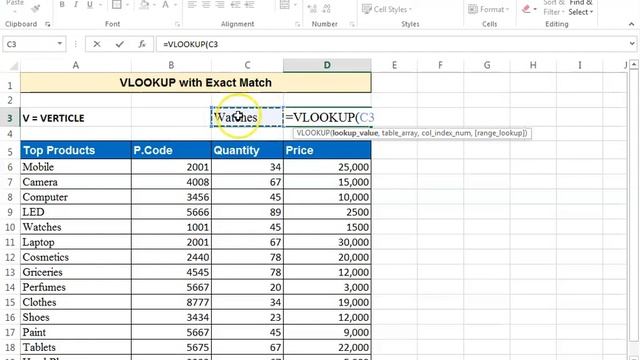Align text right
Viewport: 640px width, 360px height.
pos(220,5)
